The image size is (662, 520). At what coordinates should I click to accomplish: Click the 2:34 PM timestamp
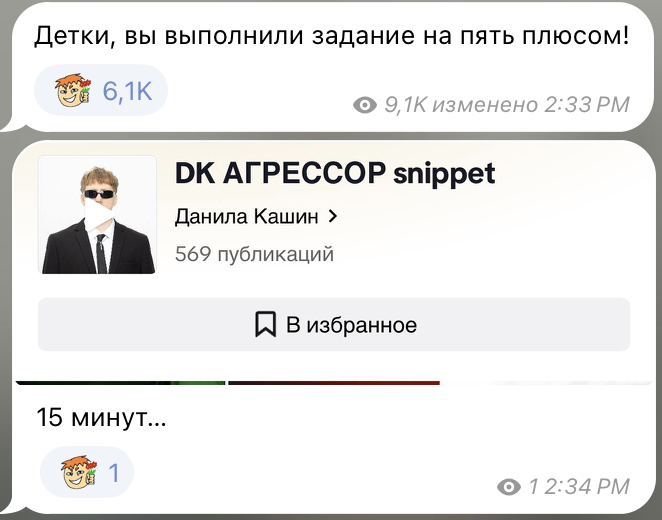pos(587,487)
